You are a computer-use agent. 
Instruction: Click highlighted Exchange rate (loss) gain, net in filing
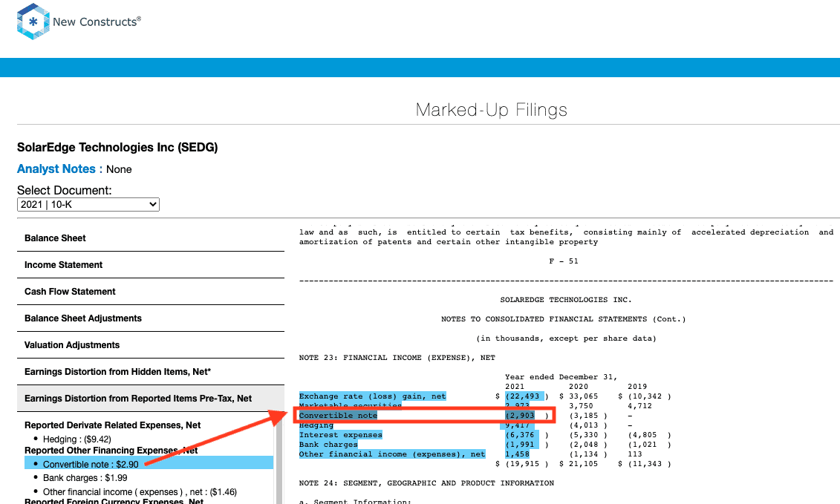pos(372,396)
